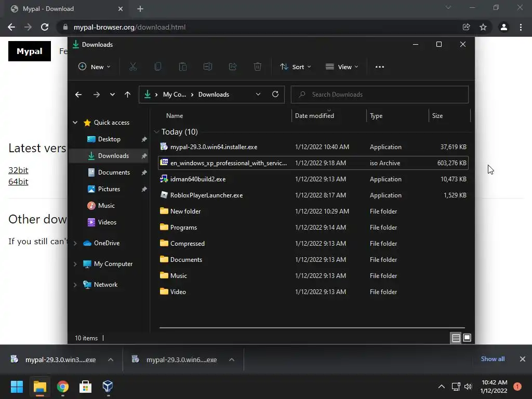The height and width of the screenshot is (399, 532).
Task: Go forward in File Explorer
Action: click(96, 95)
